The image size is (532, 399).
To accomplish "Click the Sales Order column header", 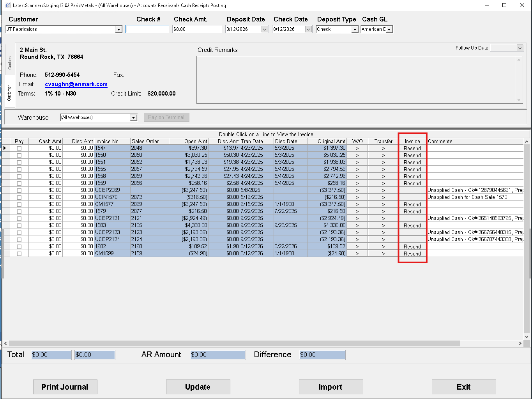I will click(150, 141).
